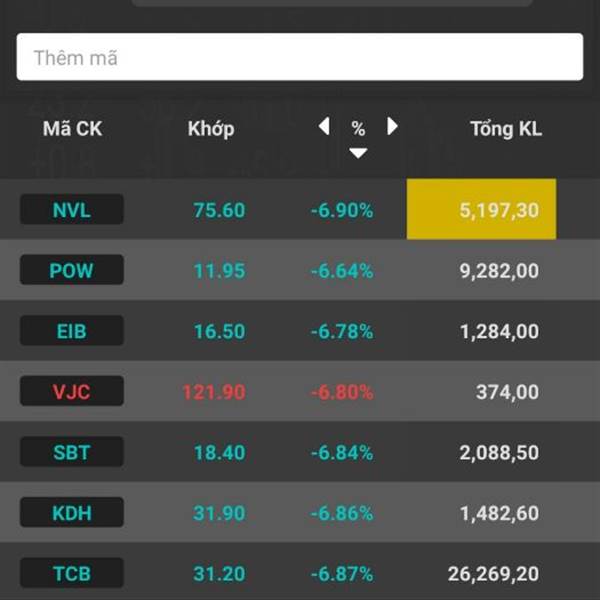Select the Khớp column header
Screen dimensions: 600x600
211,129
